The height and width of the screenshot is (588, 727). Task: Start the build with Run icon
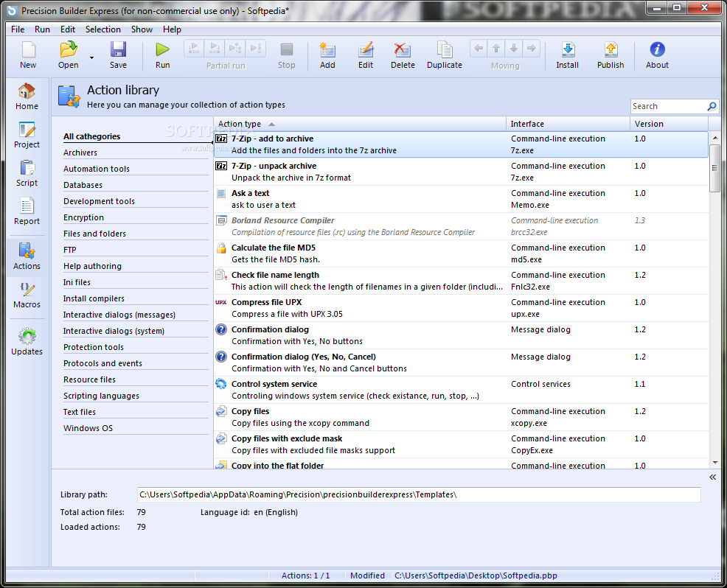(162, 55)
